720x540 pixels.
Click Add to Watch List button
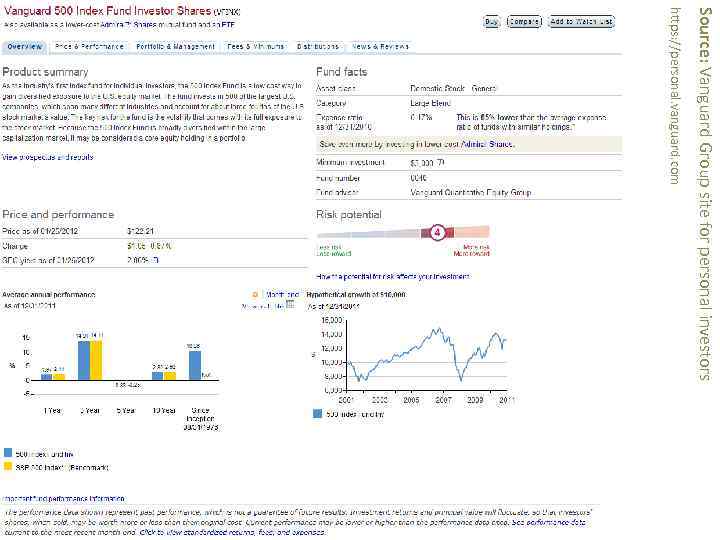581,22
